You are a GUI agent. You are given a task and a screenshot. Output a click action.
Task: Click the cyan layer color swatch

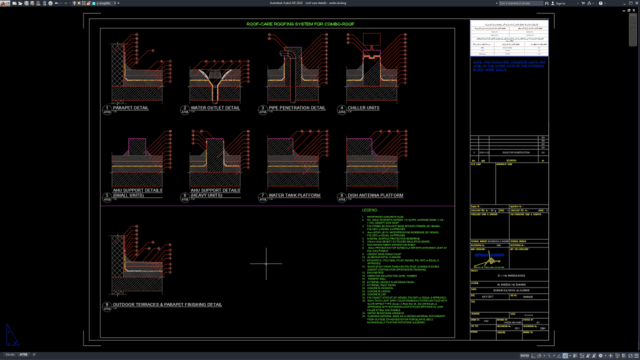94,3
